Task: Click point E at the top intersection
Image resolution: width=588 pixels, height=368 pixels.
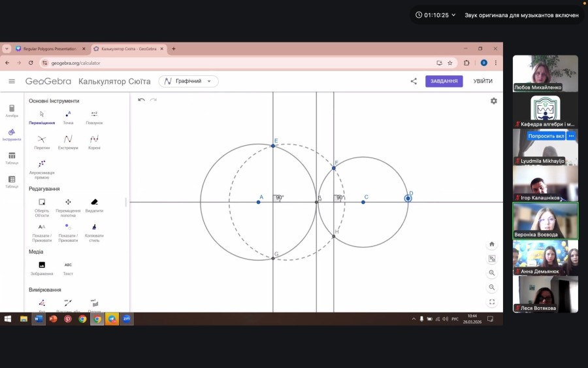Action: pos(273,146)
